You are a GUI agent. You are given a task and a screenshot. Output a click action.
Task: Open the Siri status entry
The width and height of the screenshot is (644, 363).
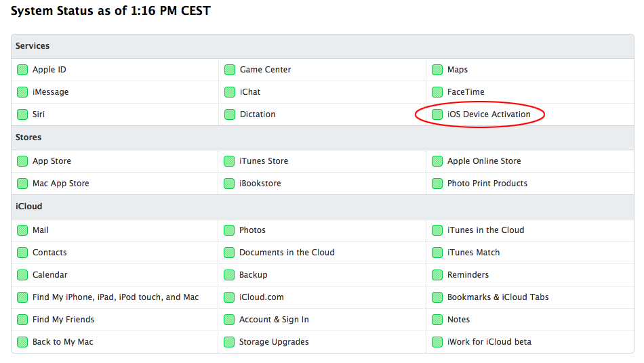coord(39,114)
